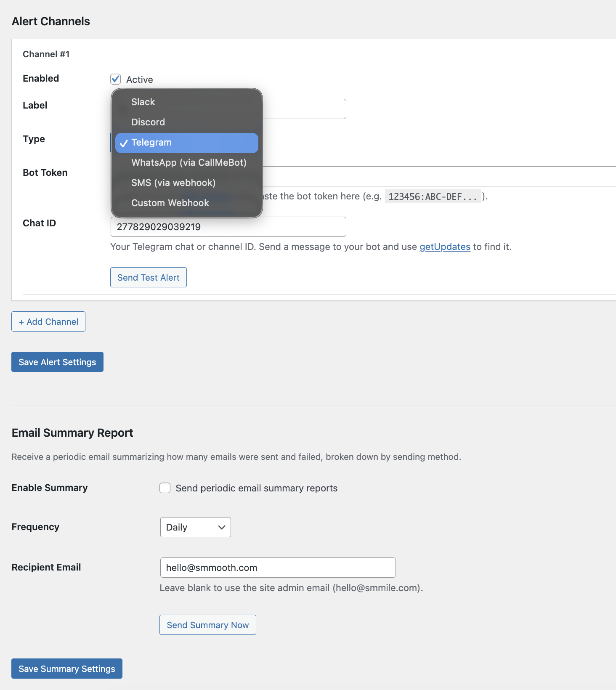Open the Frequency dropdown set to Daily
616x690 pixels.
click(x=195, y=527)
